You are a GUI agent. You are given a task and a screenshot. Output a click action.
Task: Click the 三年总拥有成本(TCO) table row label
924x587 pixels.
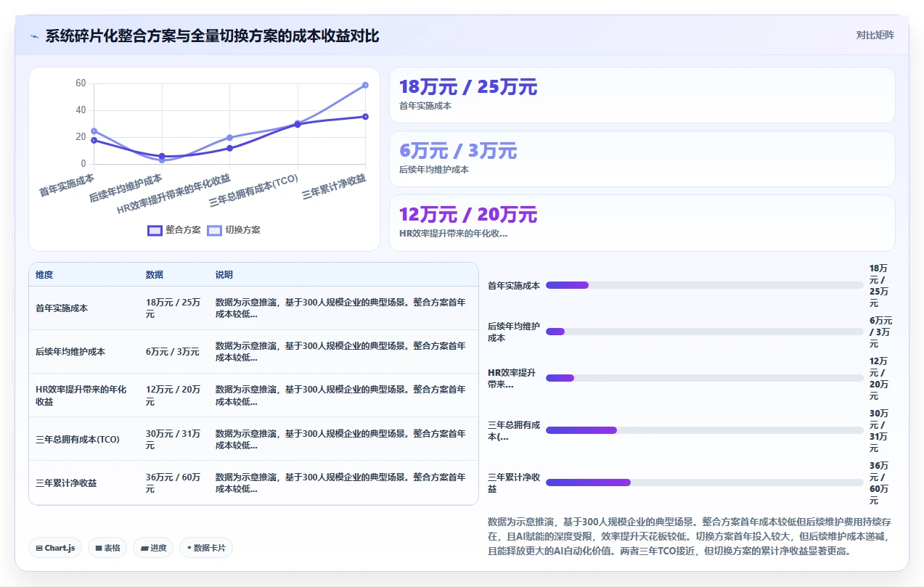coord(78,439)
